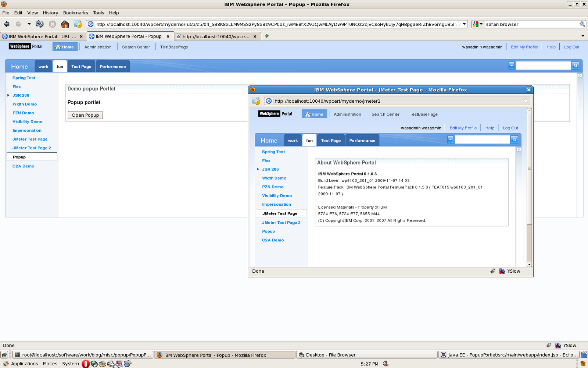Open search scope dropdown in popup window
The width and height of the screenshot is (588, 368).
pyautogui.click(x=450, y=139)
